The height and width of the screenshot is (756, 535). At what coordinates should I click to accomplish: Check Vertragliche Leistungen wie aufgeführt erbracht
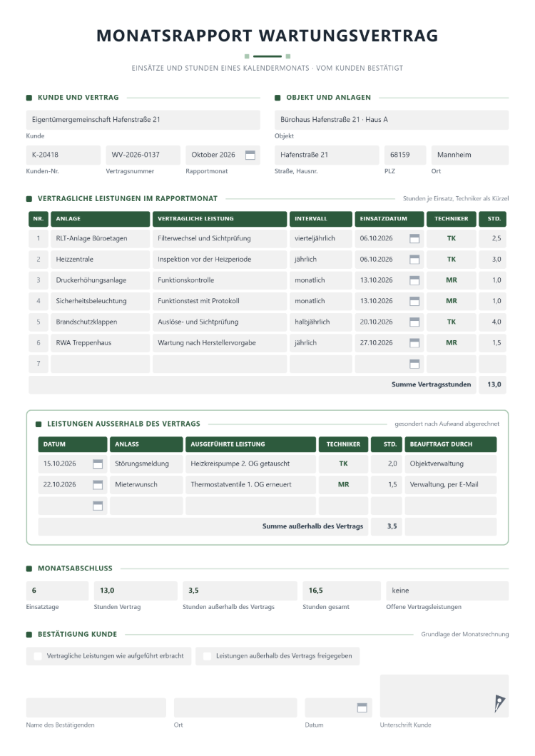tap(38, 656)
